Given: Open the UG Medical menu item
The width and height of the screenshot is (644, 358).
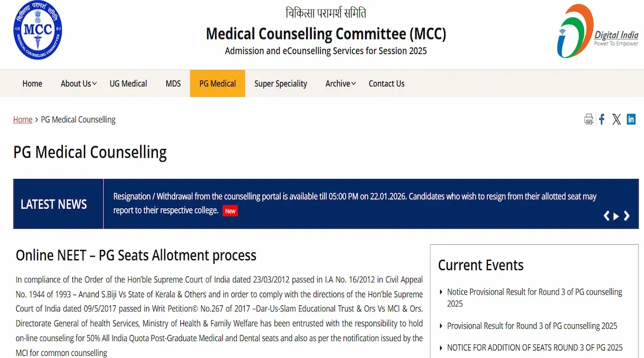Looking at the screenshot, I should [x=128, y=84].
